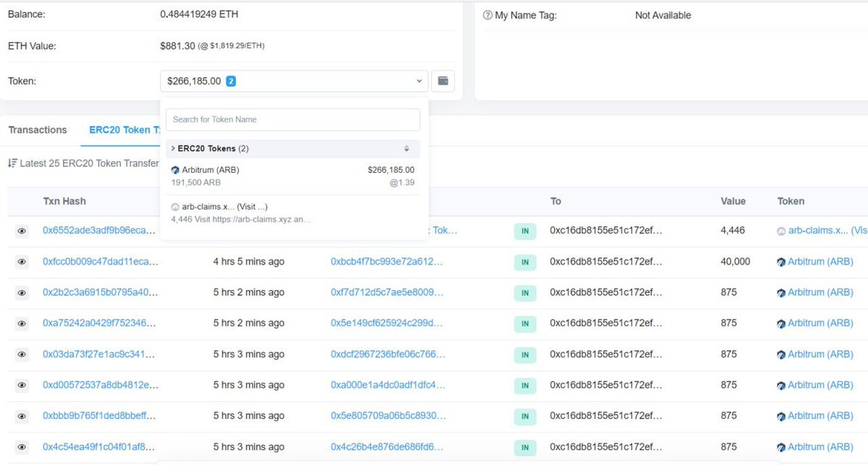The width and height of the screenshot is (868, 465).
Task: Select the ERC20 Token Txns tab
Action: pyautogui.click(x=124, y=130)
